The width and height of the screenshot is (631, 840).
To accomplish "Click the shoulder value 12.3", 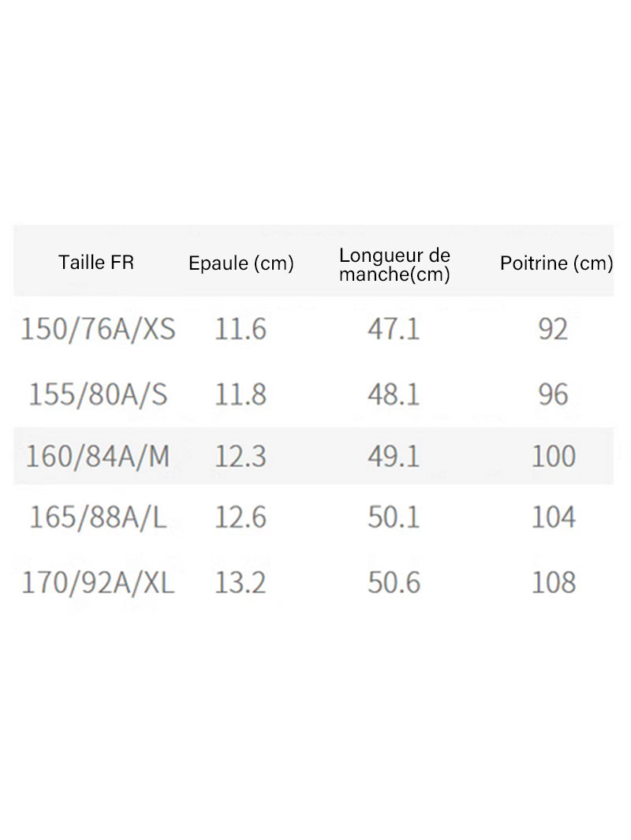I will (x=241, y=457).
